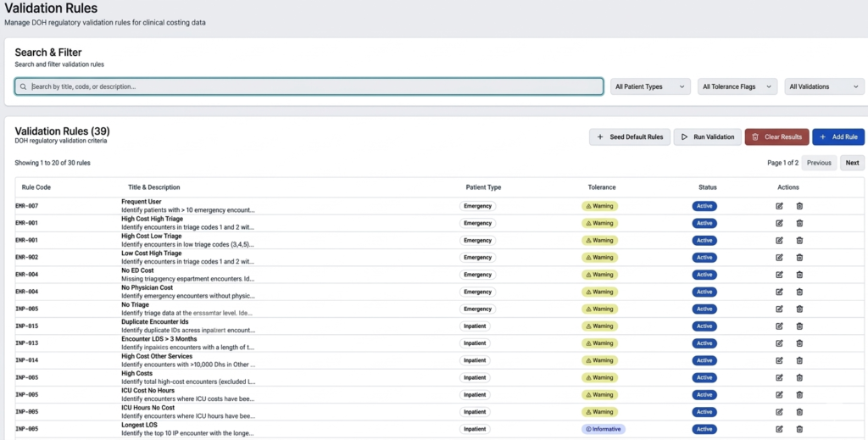Delete the Low Cost High Triage rule
Screen dimensions: 868x440
pyautogui.click(x=799, y=258)
